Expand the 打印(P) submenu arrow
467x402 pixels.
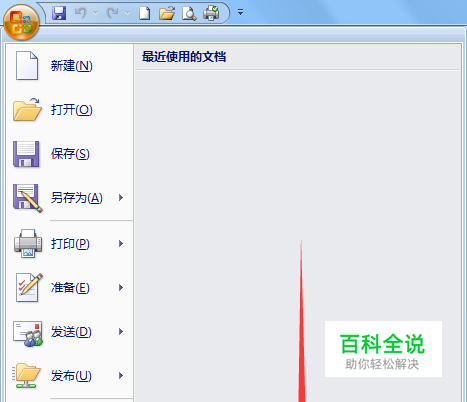pos(121,244)
